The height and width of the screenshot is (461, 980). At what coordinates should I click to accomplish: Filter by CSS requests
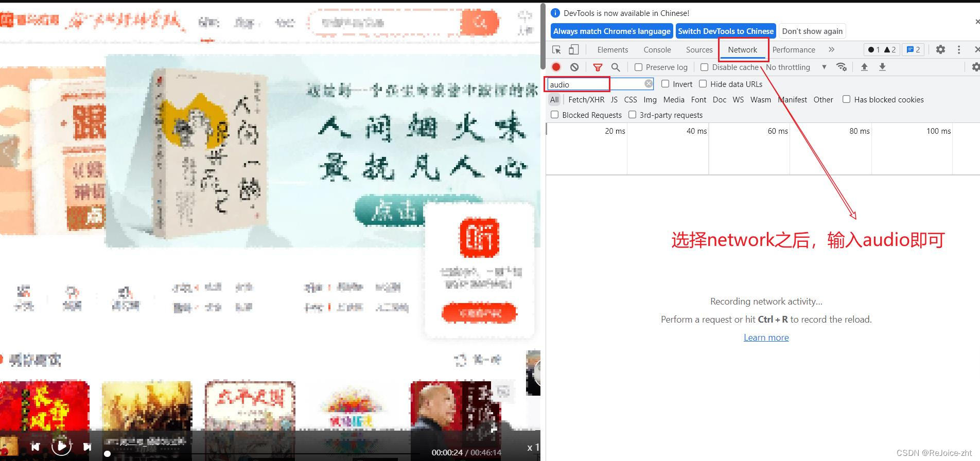coord(631,99)
